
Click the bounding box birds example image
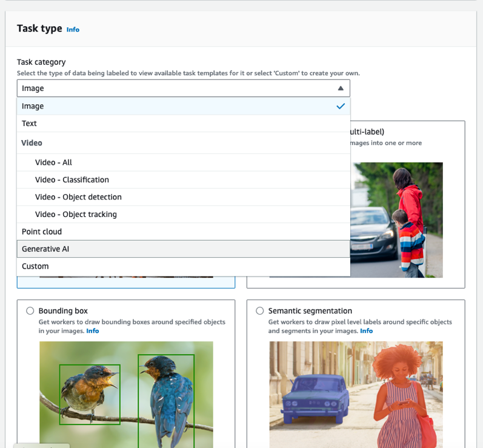(126, 395)
